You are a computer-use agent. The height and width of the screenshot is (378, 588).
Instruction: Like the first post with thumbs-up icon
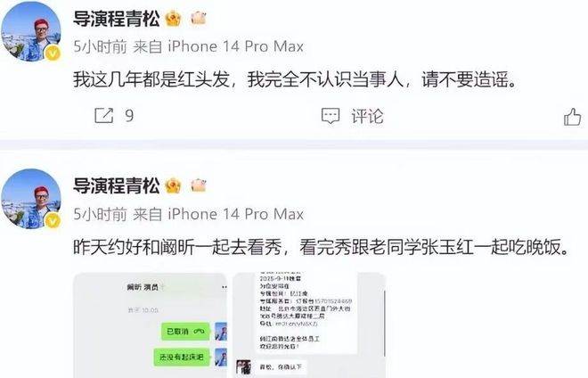(x=573, y=117)
